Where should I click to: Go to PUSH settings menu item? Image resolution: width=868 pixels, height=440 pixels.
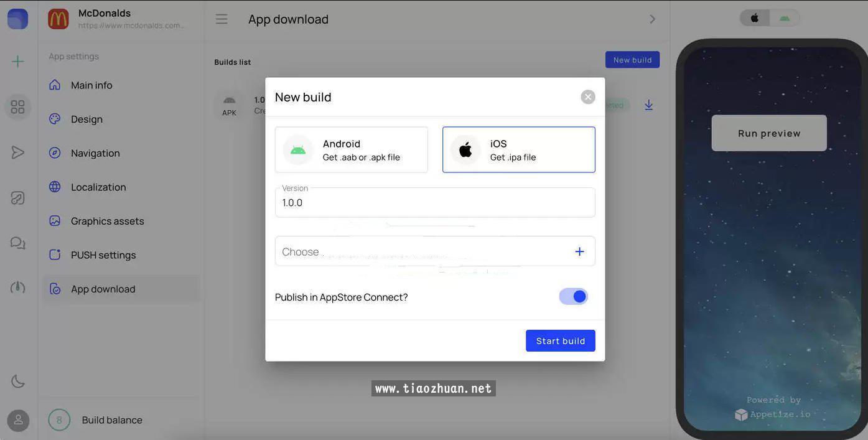tap(103, 255)
